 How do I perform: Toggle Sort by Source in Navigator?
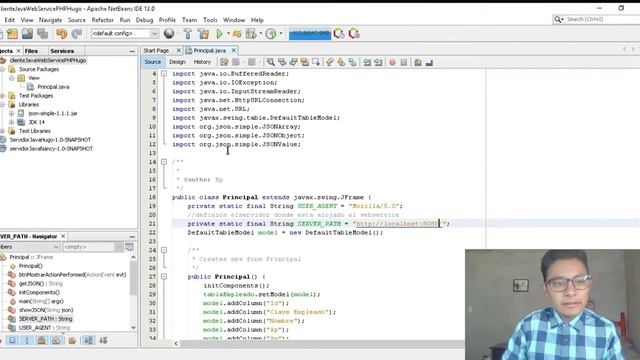pos(103,340)
